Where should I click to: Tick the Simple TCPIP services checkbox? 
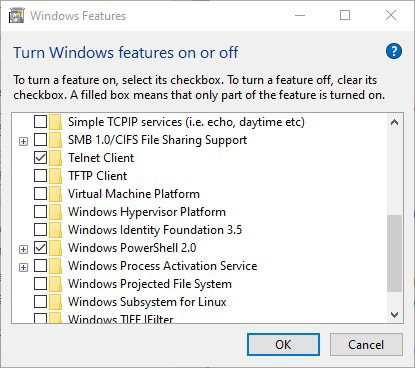point(40,121)
